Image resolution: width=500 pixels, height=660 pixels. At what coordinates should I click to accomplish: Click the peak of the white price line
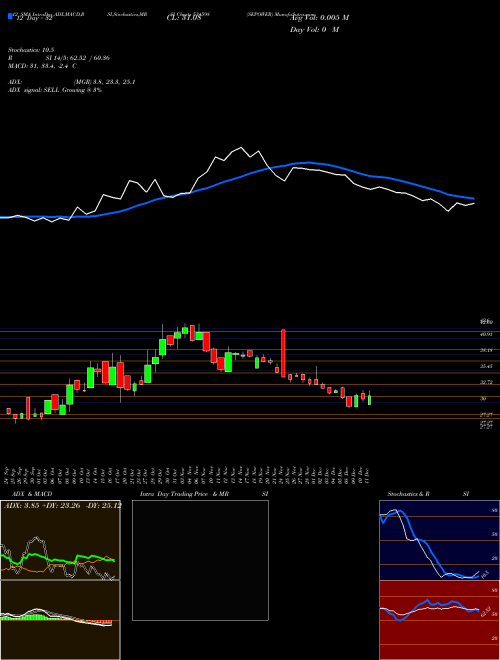coord(241,147)
